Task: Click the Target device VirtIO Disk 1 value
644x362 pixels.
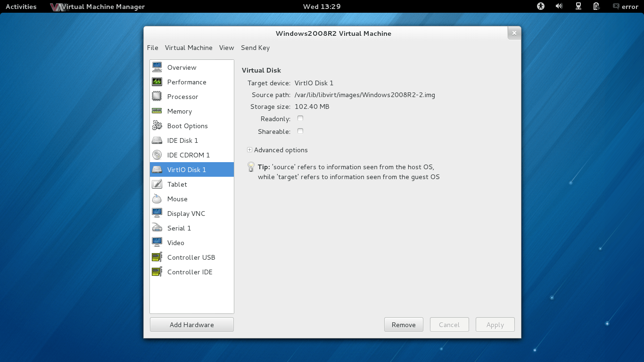Action: [314, 83]
